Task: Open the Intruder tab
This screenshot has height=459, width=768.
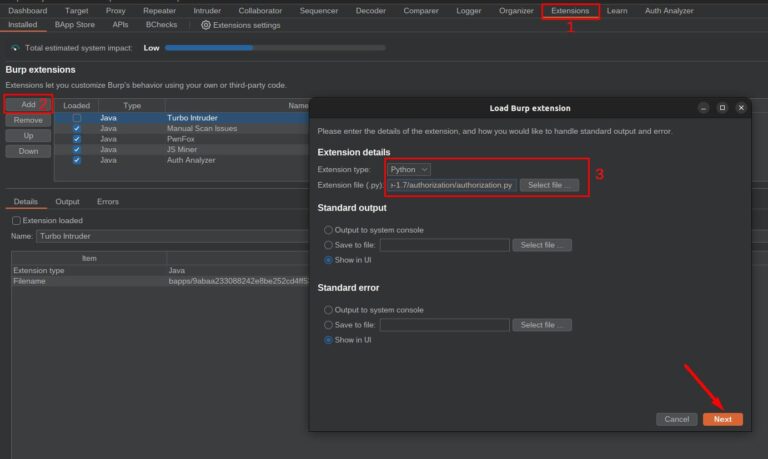Action: click(x=207, y=10)
